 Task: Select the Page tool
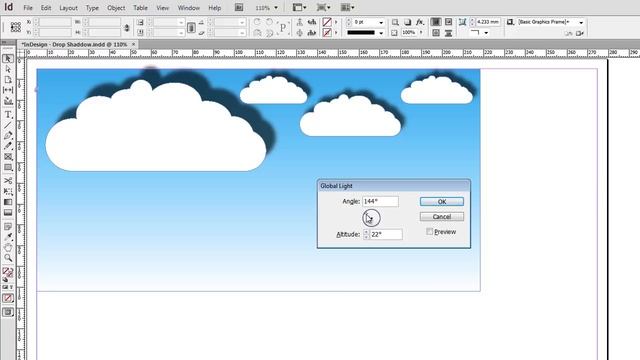(8, 80)
